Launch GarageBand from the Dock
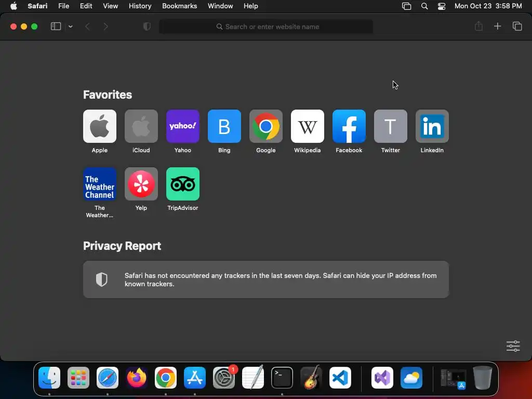The image size is (532, 399). [x=311, y=378]
